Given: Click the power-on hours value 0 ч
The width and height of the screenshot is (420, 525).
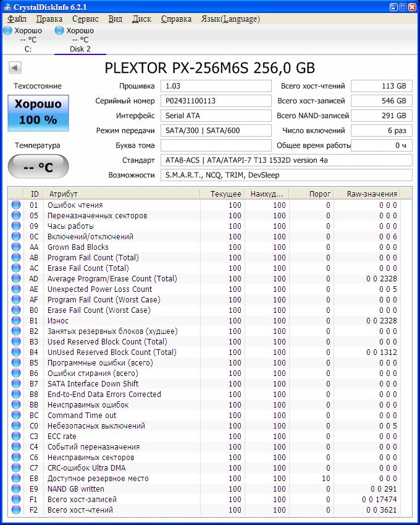Looking at the screenshot, I should [x=382, y=145].
